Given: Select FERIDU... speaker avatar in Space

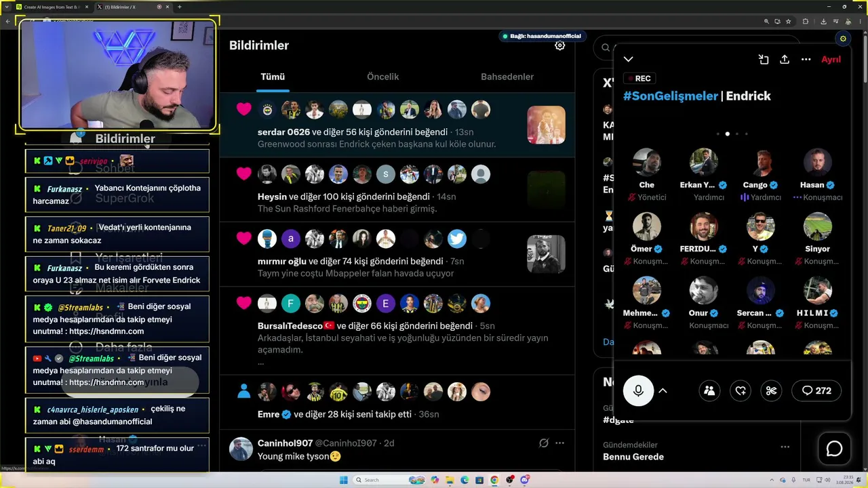Looking at the screenshot, I should [x=704, y=226].
